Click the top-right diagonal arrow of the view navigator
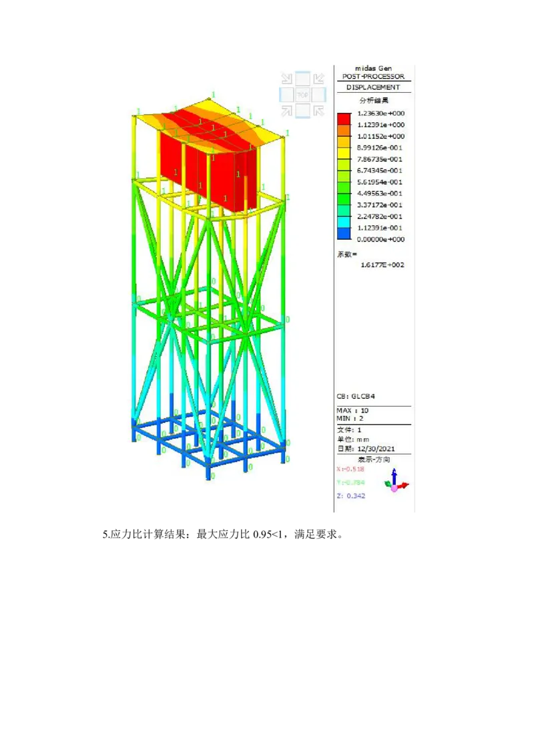This screenshot has width=534, height=756. point(318,79)
